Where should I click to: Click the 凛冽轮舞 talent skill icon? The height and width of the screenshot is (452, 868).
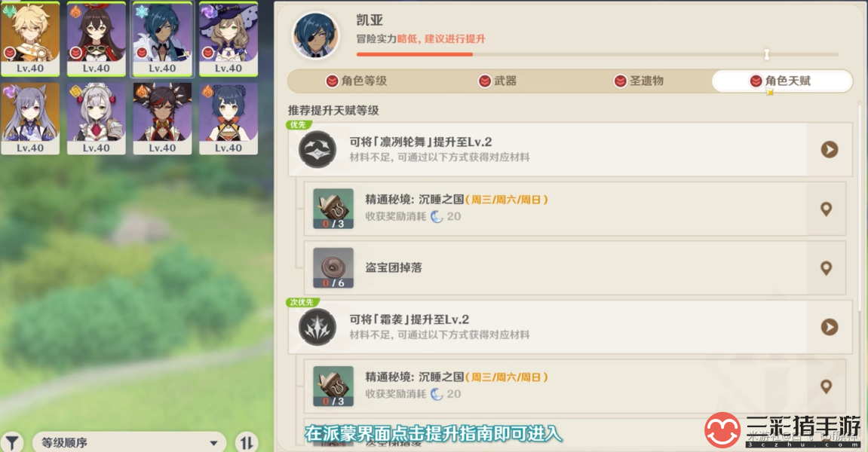point(317,149)
